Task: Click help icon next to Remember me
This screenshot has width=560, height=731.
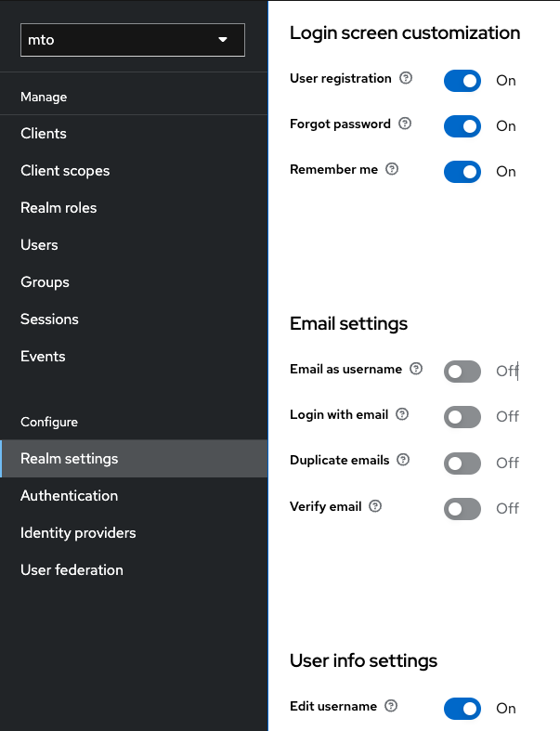Action: tap(392, 169)
